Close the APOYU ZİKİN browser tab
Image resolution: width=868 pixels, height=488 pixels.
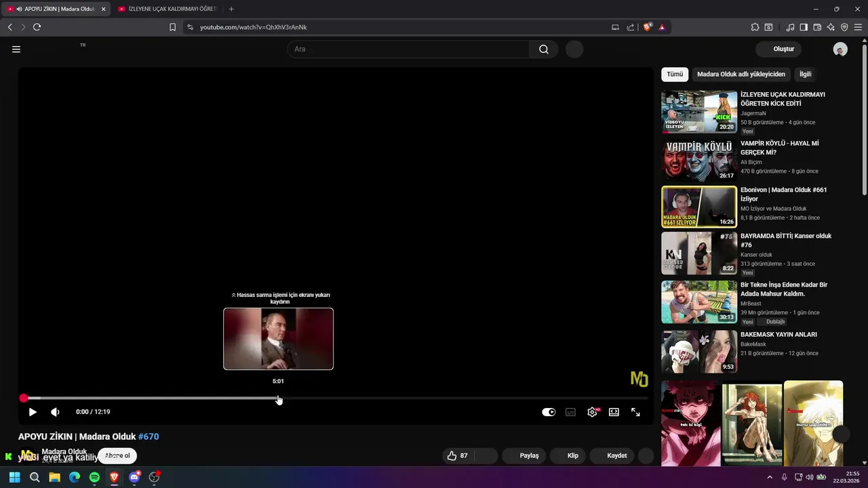coord(103,9)
